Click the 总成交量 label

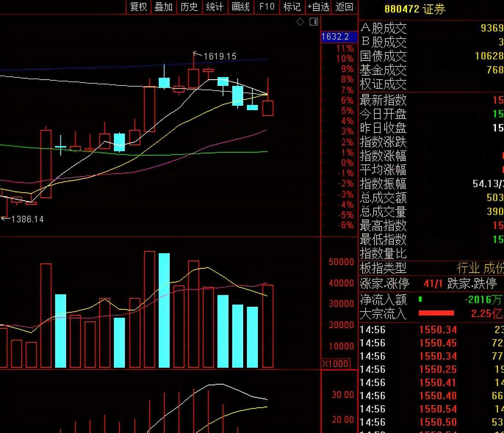383,211
